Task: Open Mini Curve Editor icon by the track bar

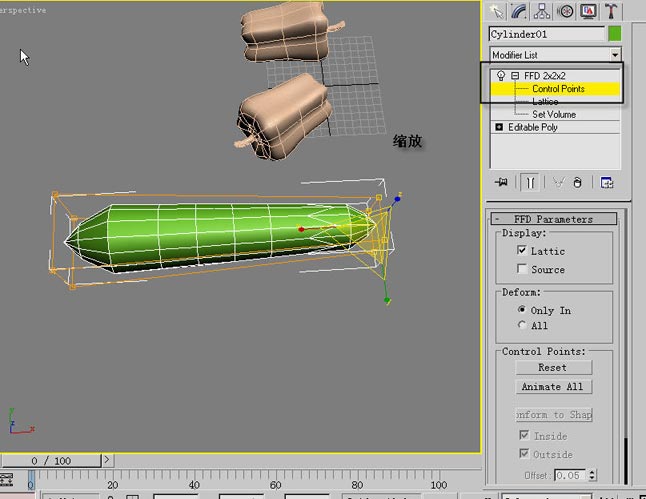Action: (6, 480)
